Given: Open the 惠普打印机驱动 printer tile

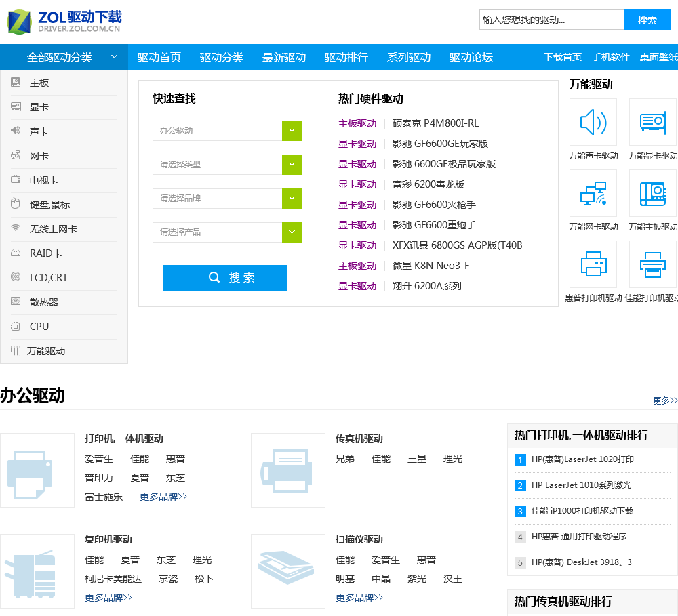Looking at the screenshot, I should (x=593, y=264).
